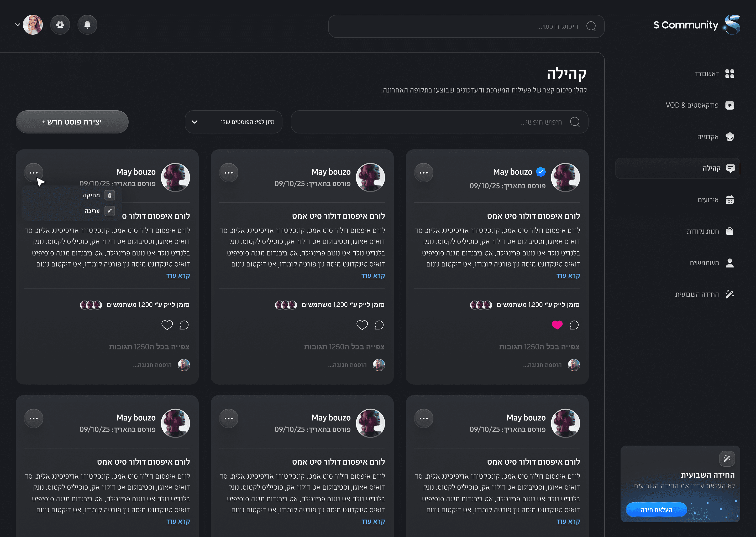756x537 pixels.
Task: Open the Podcasts & VOD play icon
Action: (729, 105)
